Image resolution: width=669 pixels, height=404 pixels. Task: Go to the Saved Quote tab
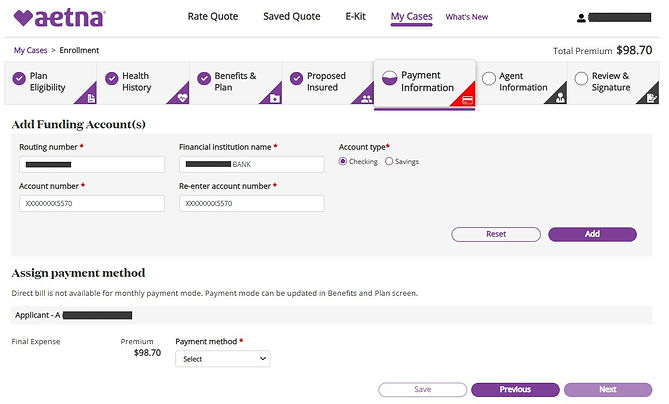[291, 17]
